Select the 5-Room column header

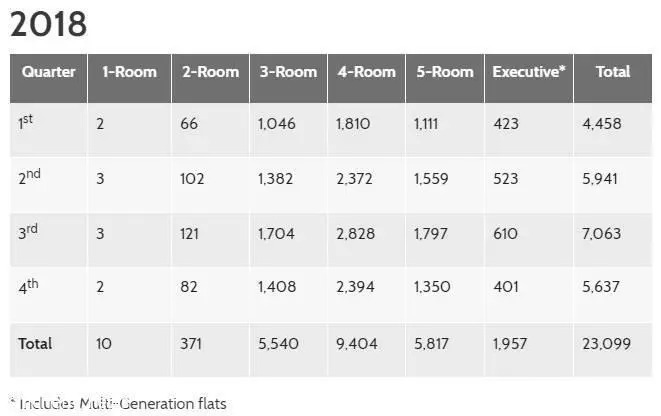(445, 72)
